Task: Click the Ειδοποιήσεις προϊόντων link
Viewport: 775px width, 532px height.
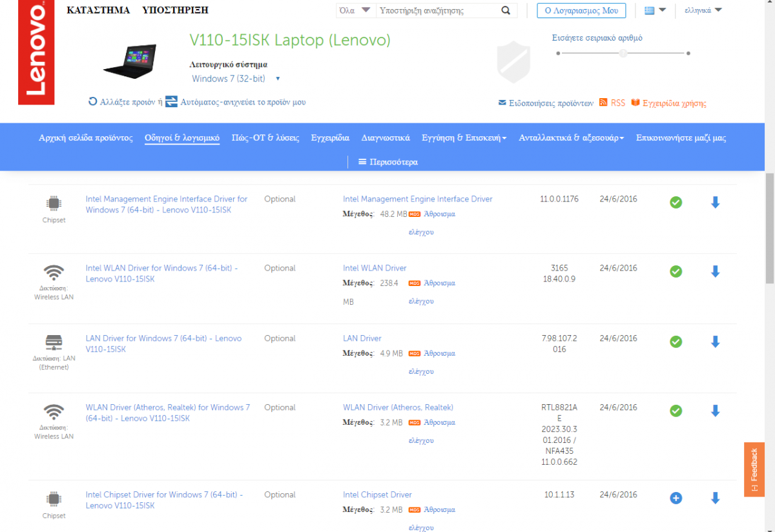Action: (551, 103)
